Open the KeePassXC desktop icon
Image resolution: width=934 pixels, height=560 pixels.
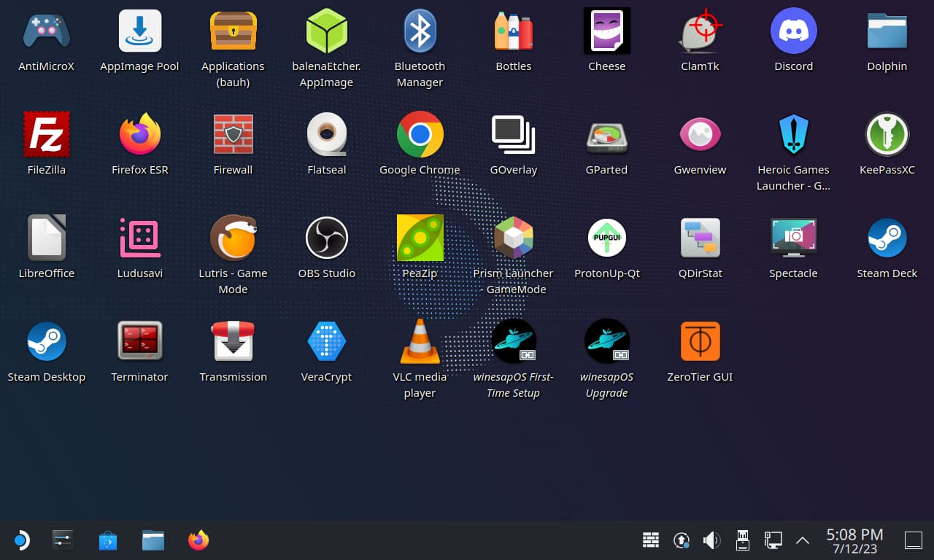coord(887,134)
